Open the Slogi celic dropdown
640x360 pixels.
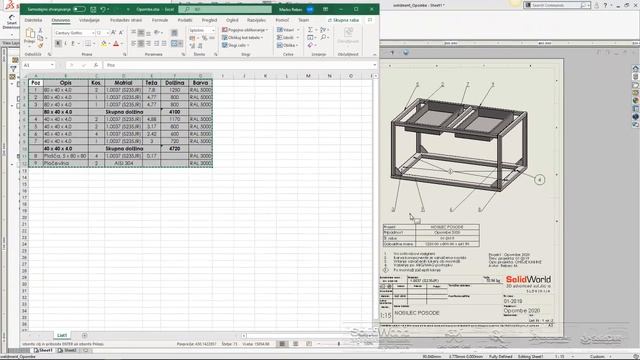(x=236, y=45)
